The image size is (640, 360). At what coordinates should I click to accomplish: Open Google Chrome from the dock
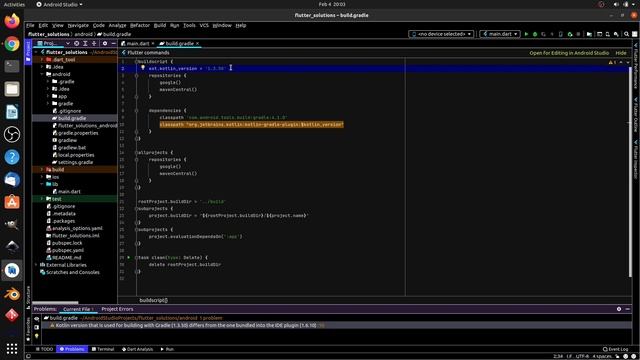(12, 44)
